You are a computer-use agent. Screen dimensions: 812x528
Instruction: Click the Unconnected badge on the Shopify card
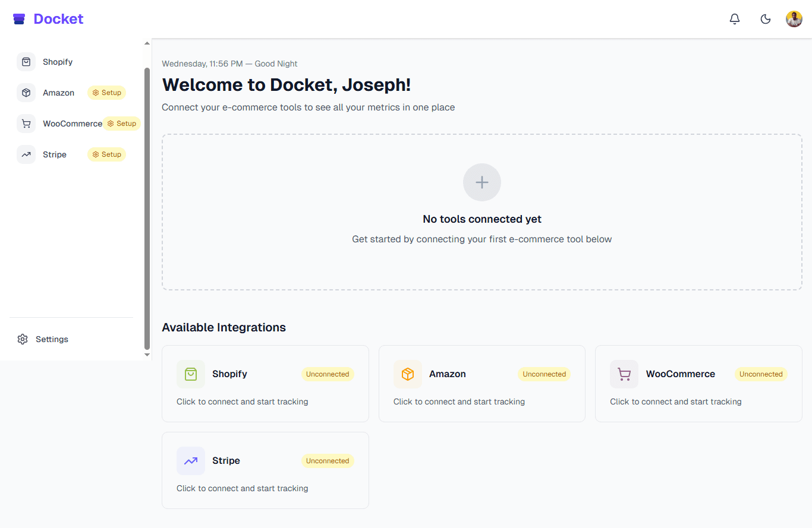(x=328, y=374)
